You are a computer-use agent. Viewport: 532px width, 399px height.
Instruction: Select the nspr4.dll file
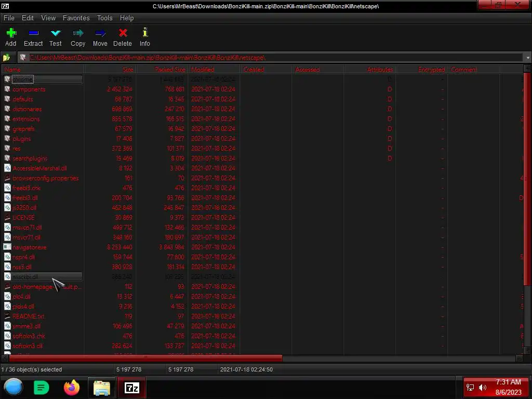point(24,257)
